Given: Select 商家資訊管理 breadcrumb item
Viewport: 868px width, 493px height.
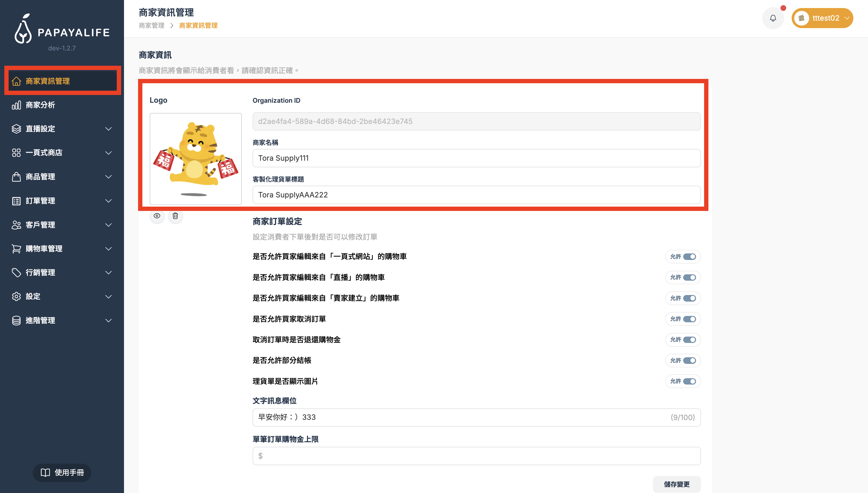Looking at the screenshot, I should coord(198,25).
